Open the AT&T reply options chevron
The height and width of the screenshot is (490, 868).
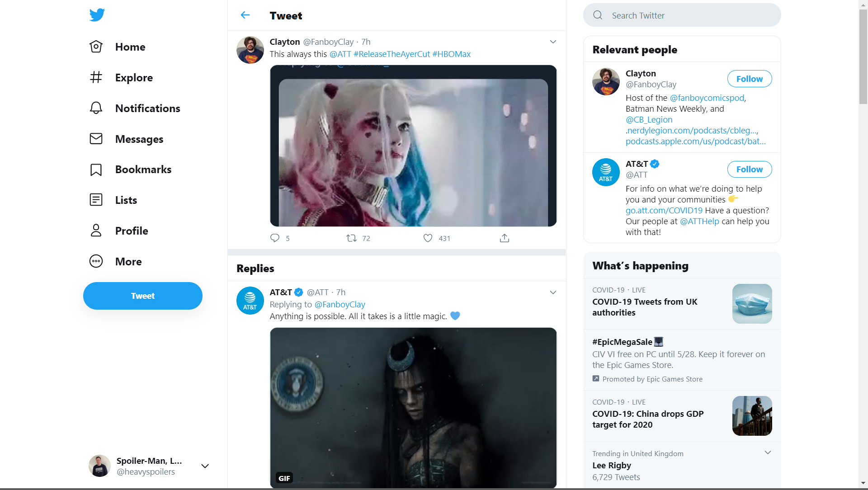pyautogui.click(x=553, y=292)
